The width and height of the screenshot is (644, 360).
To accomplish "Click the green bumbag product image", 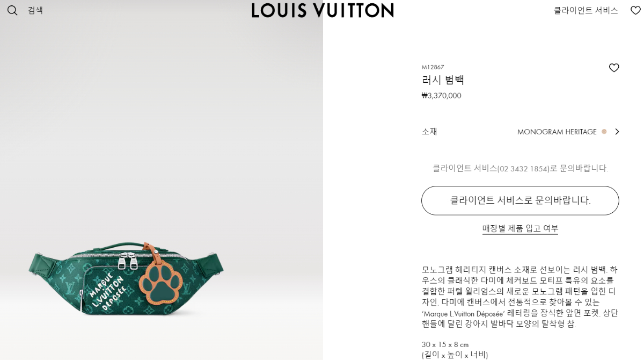I will click(x=127, y=279).
